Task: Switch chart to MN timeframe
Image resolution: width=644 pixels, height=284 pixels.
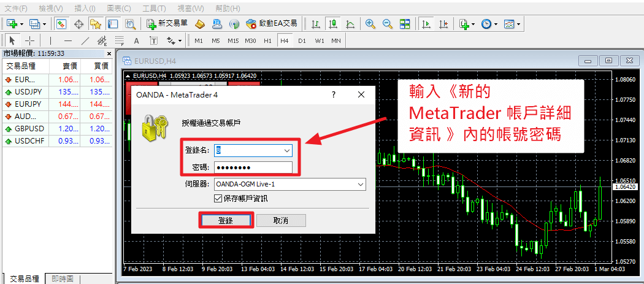Action: coord(336,40)
